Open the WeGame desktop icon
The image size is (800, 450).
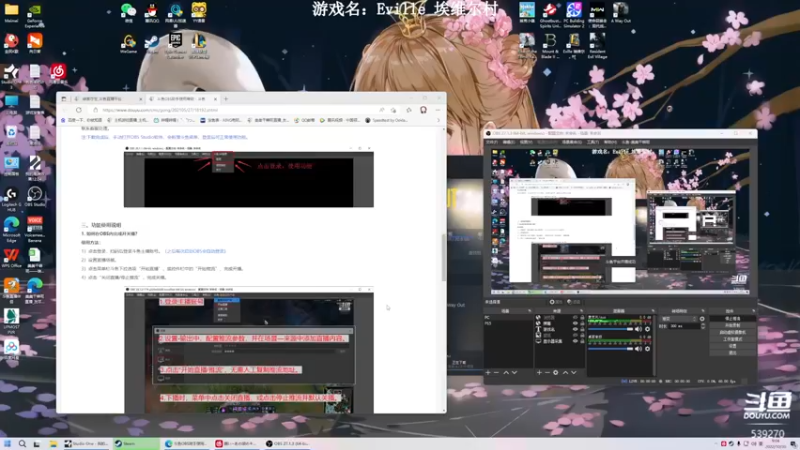[128, 43]
